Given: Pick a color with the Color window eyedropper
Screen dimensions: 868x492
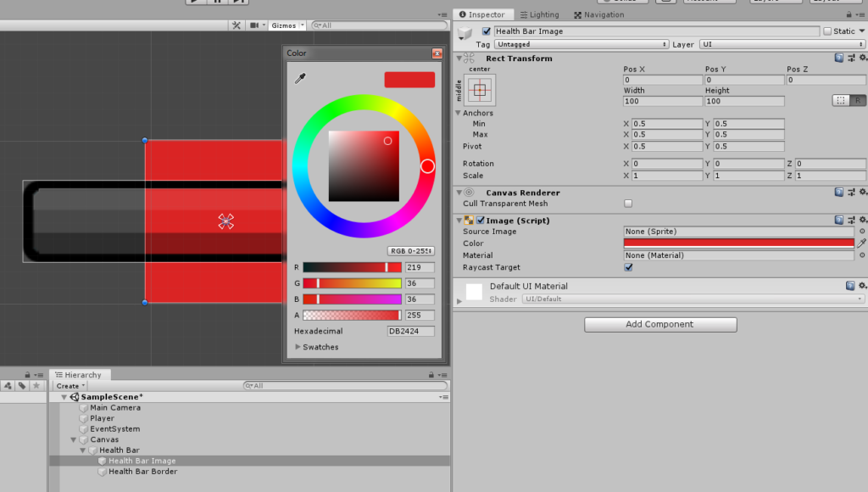Looking at the screenshot, I should click(300, 79).
